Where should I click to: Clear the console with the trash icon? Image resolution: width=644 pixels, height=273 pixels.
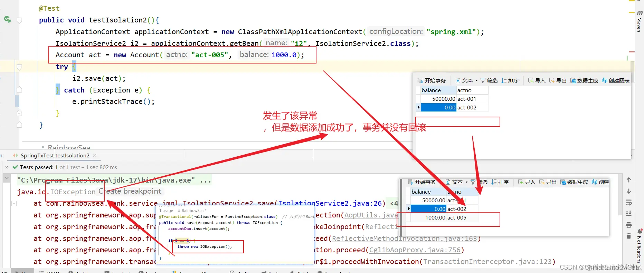tap(629, 236)
